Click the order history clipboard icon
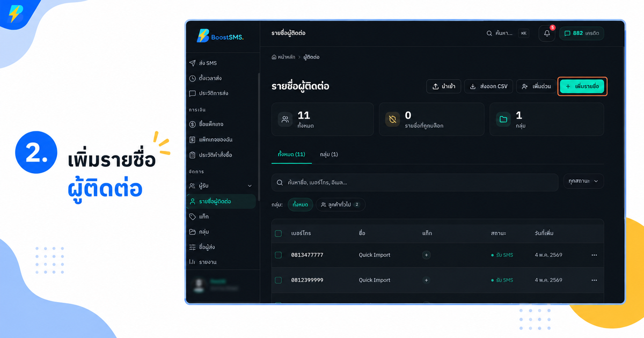 point(193,155)
